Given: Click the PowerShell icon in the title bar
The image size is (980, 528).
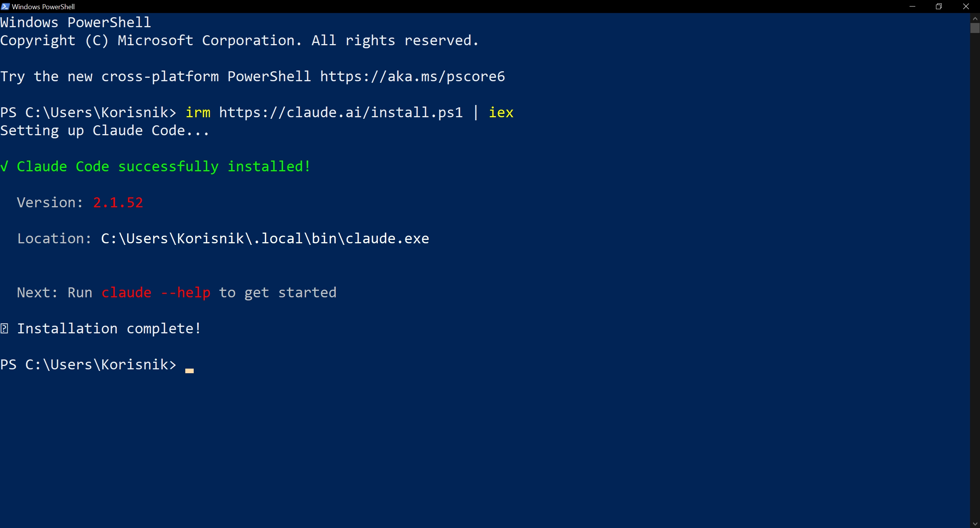Looking at the screenshot, I should [5, 6].
